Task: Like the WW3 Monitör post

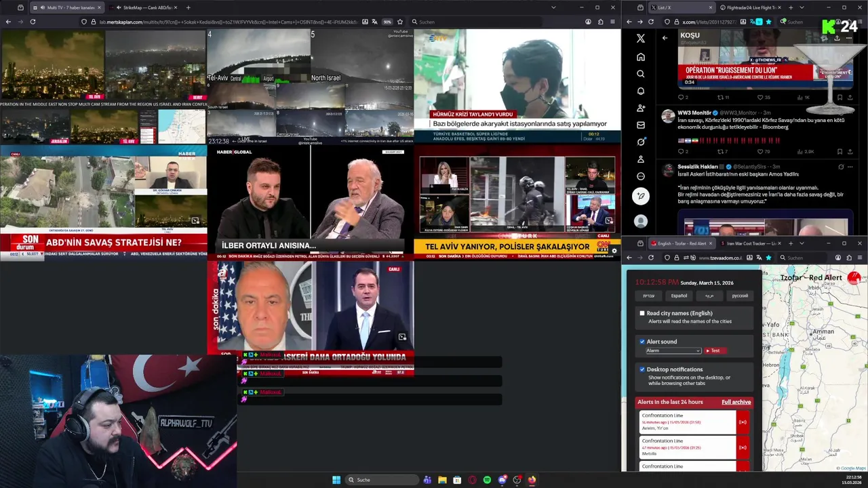Action: tap(762, 152)
